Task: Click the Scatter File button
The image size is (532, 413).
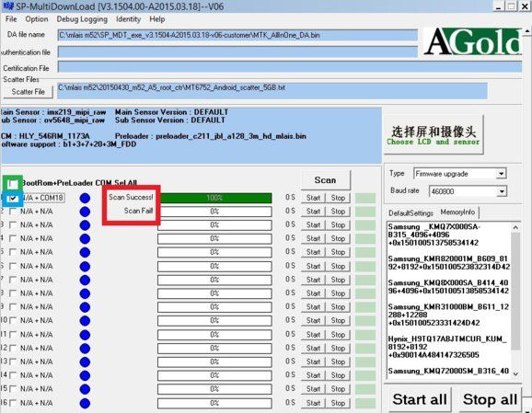Action: (29, 92)
